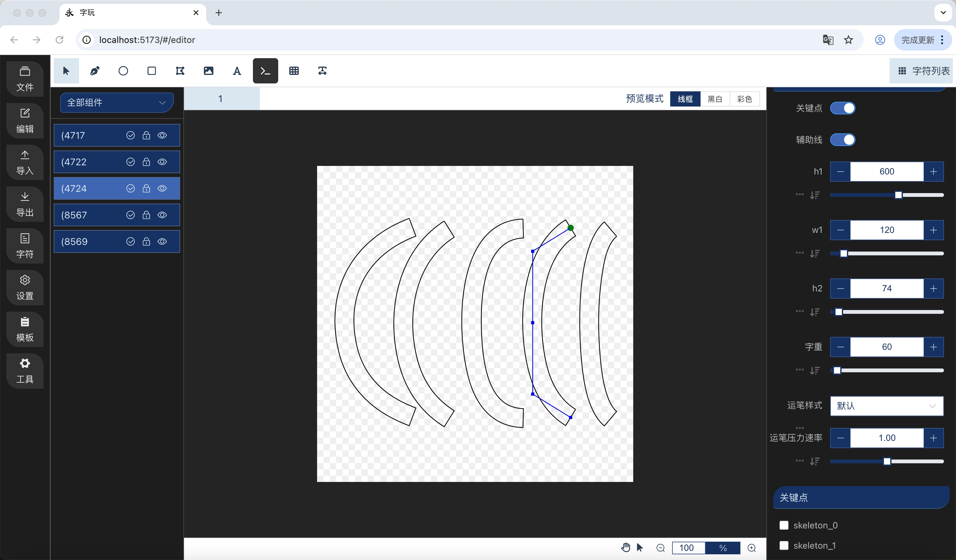Increase h1 value with plus button
This screenshot has width=956, height=560.
point(934,171)
